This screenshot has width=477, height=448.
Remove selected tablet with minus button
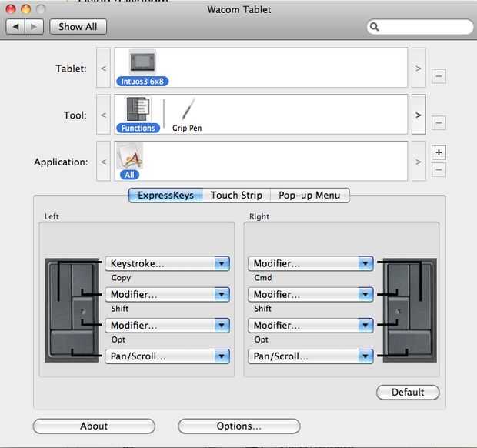[439, 76]
